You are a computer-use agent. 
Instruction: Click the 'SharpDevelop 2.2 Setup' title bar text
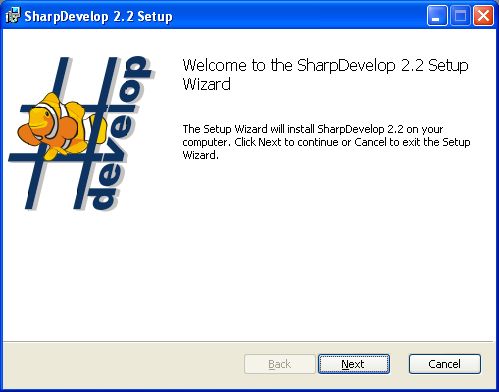98,16
